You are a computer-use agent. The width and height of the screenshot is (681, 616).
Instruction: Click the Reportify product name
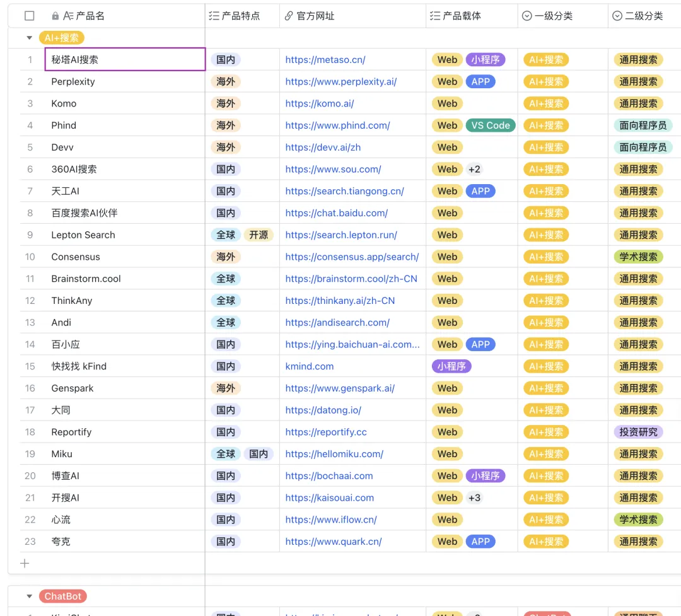coord(71,433)
